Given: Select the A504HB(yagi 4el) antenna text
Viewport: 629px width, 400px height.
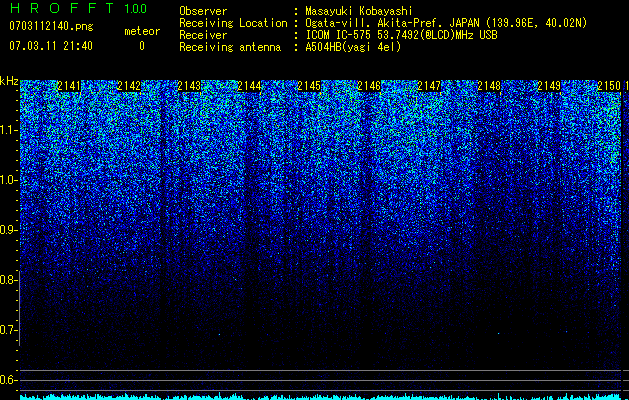Looking at the screenshot, I should 353,47.
